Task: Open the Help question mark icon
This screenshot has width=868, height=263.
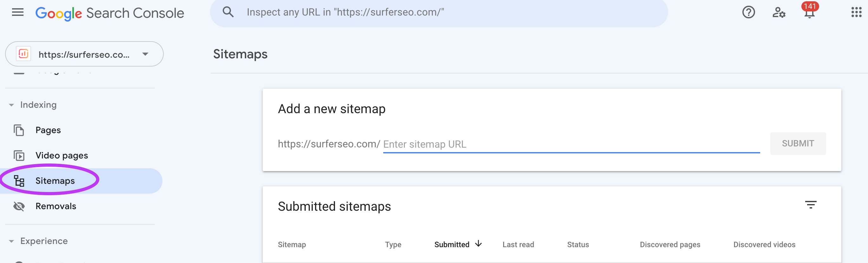Action: [748, 13]
